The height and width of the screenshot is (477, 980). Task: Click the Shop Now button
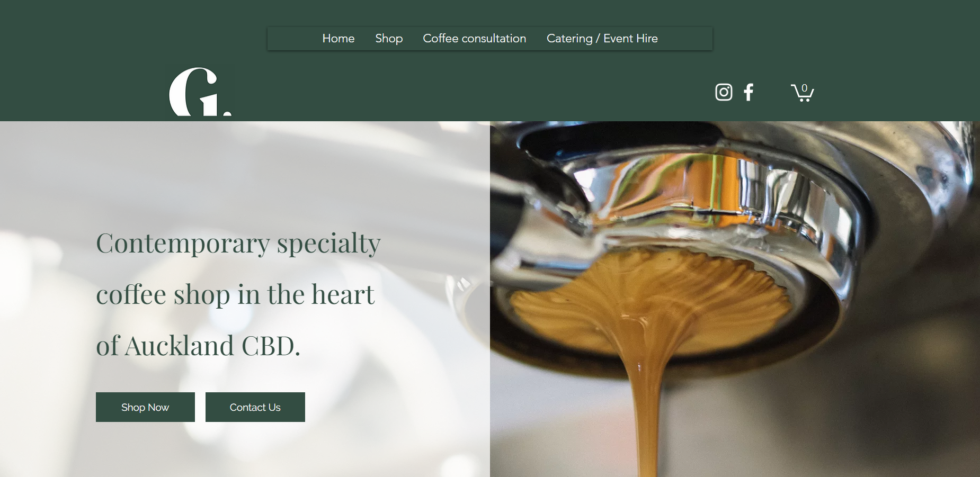click(x=145, y=407)
